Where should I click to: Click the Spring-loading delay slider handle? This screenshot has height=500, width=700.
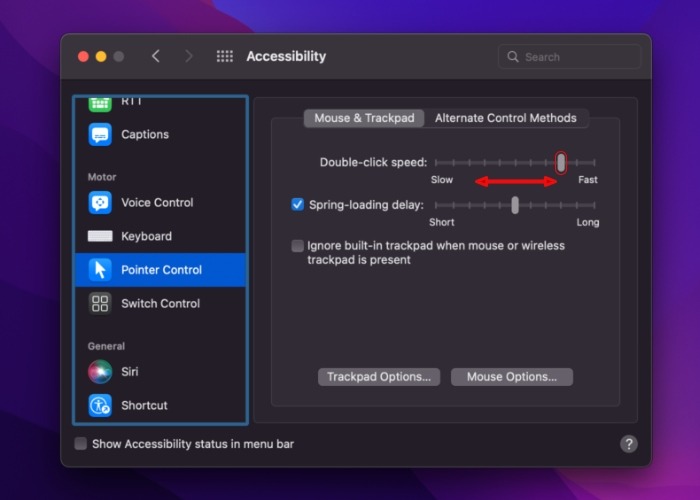(x=515, y=205)
